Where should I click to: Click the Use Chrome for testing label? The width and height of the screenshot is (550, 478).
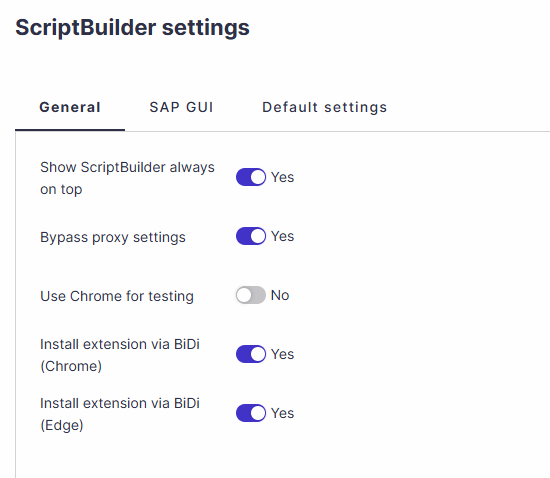click(117, 296)
